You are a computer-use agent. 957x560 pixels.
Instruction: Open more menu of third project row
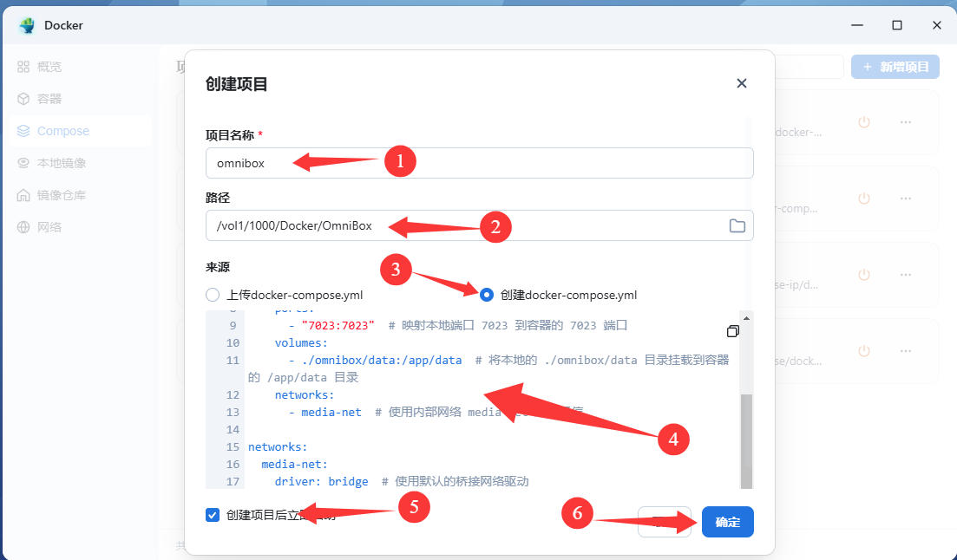pyautogui.click(x=906, y=275)
